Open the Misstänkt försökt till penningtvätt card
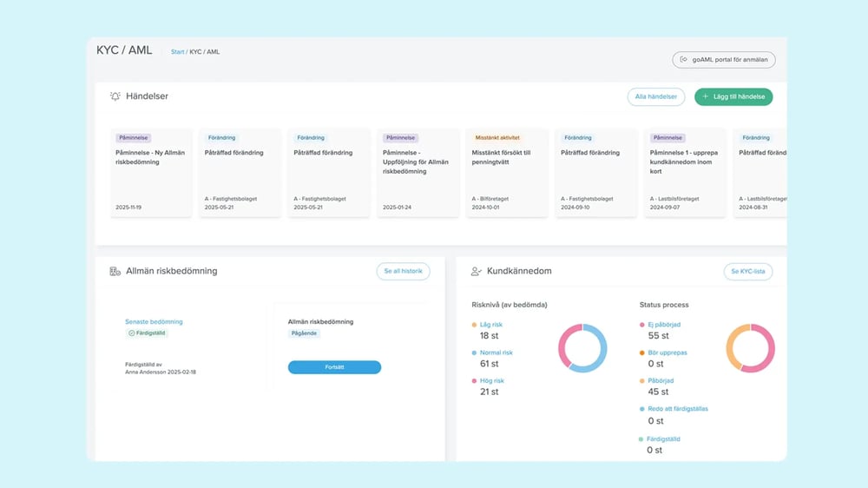The width and height of the screenshot is (868, 488). click(x=508, y=173)
